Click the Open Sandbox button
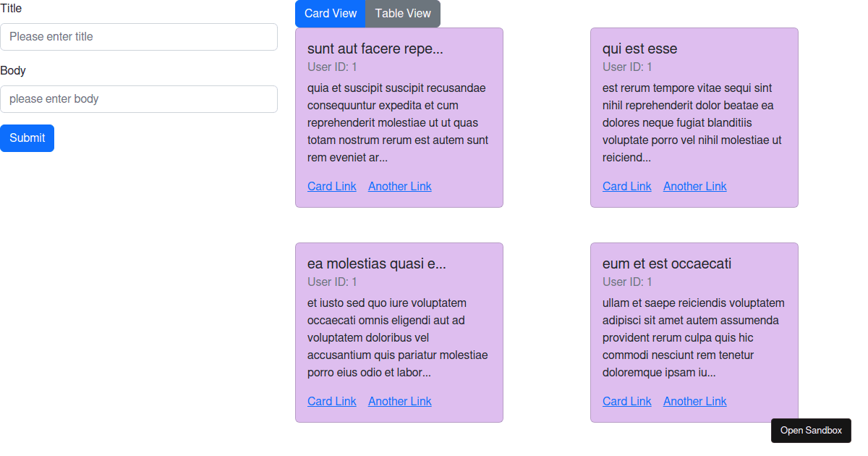The width and height of the screenshot is (868, 456). pos(811,430)
